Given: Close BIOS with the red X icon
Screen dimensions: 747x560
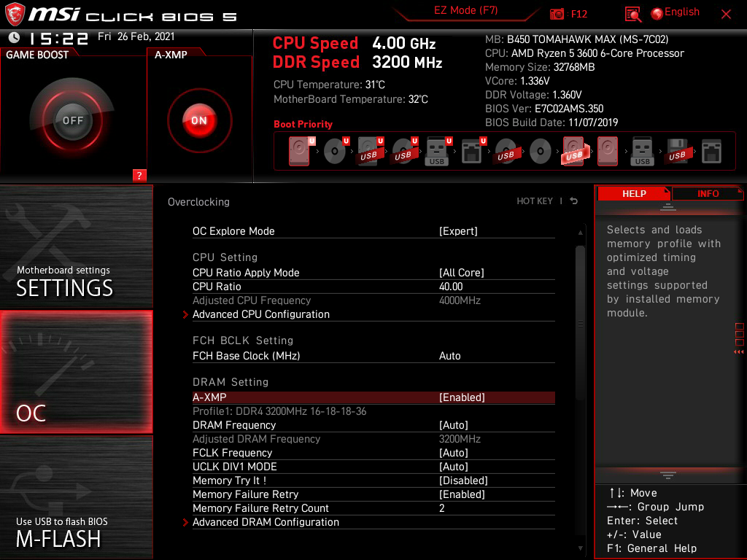Looking at the screenshot, I should (726, 14).
